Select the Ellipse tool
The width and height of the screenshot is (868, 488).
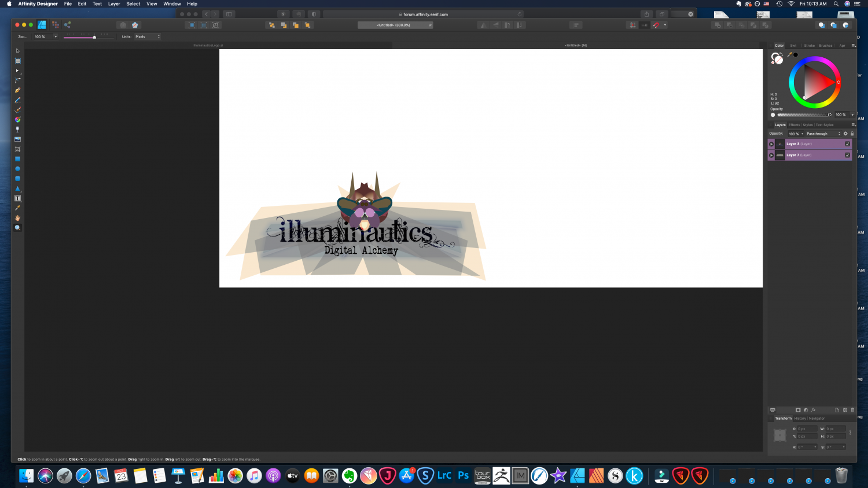[17, 168]
